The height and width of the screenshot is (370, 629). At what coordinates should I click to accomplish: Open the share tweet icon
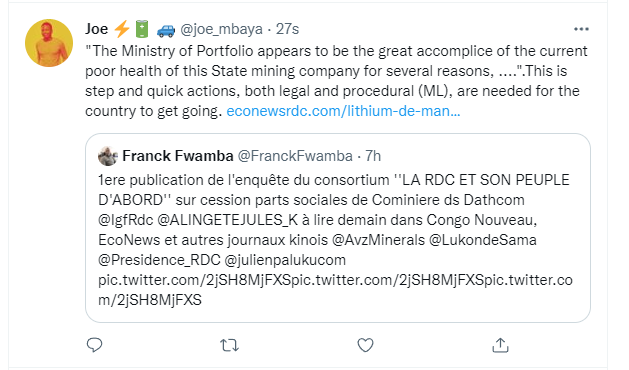tap(500, 345)
